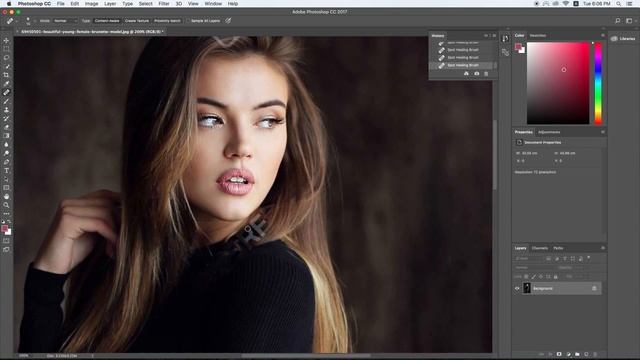Create new snapshot in History panel
Viewport: 640px width, 360px height.
pos(476,73)
